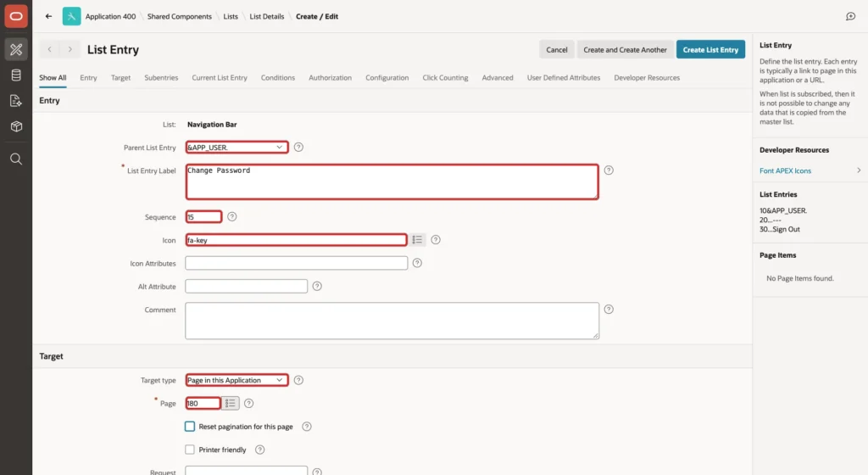Viewport: 868px width, 475px height.
Task: Click list entry '30...Sign Out'
Action: 780,229
